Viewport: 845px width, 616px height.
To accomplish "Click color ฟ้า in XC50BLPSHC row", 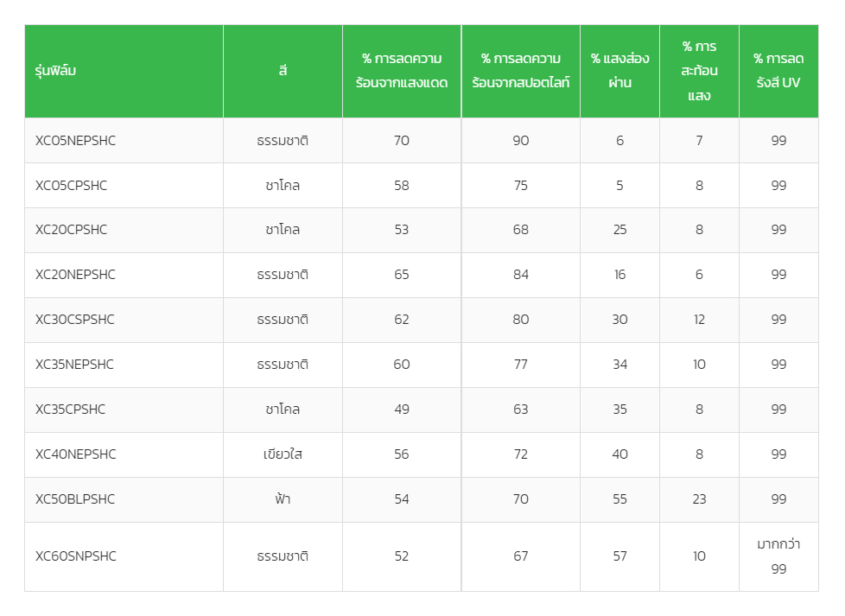I will click(x=283, y=499).
